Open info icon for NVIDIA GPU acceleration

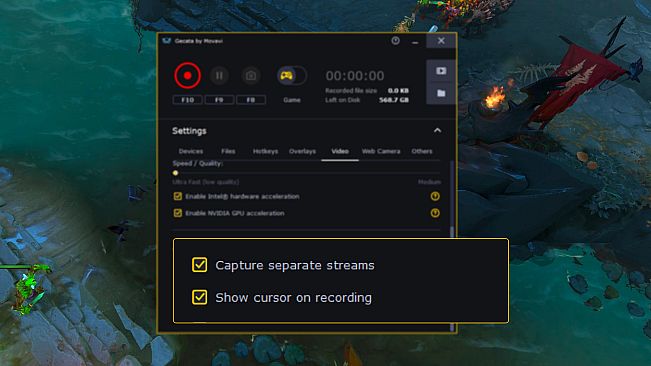click(x=435, y=213)
